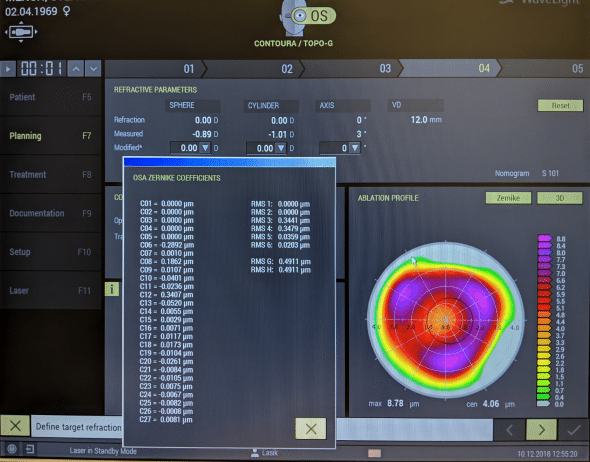
Task: Open the Documentation F9 menu
Action: pyautogui.click(x=50, y=213)
